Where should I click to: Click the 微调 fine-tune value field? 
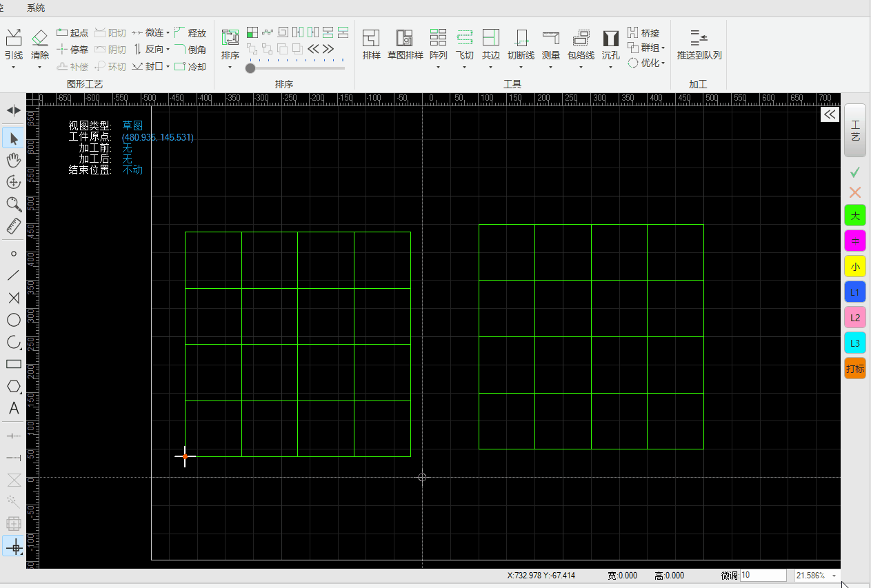[763, 576]
